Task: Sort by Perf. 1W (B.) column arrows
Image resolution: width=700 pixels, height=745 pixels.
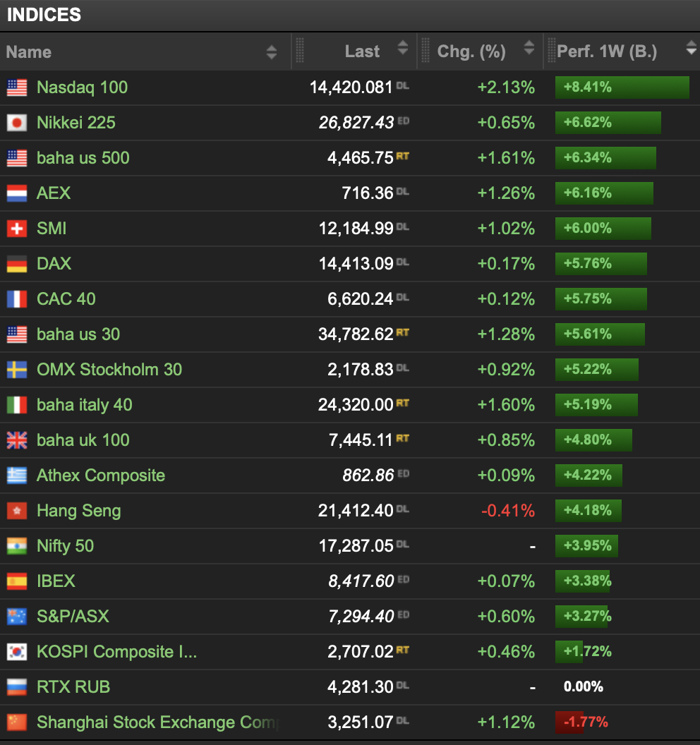Action: [x=692, y=47]
